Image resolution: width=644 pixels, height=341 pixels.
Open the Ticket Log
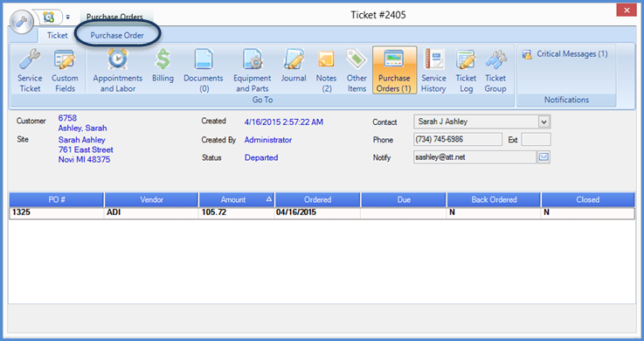click(x=466, y=71)
